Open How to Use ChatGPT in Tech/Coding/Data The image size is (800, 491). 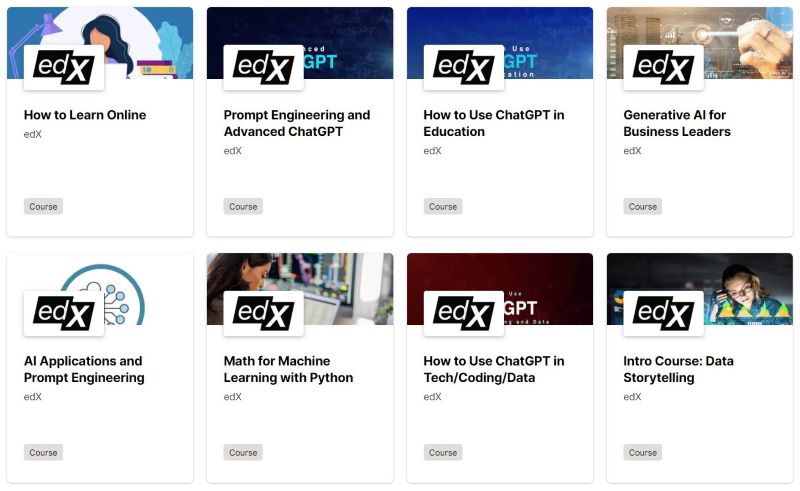point(494,369)
